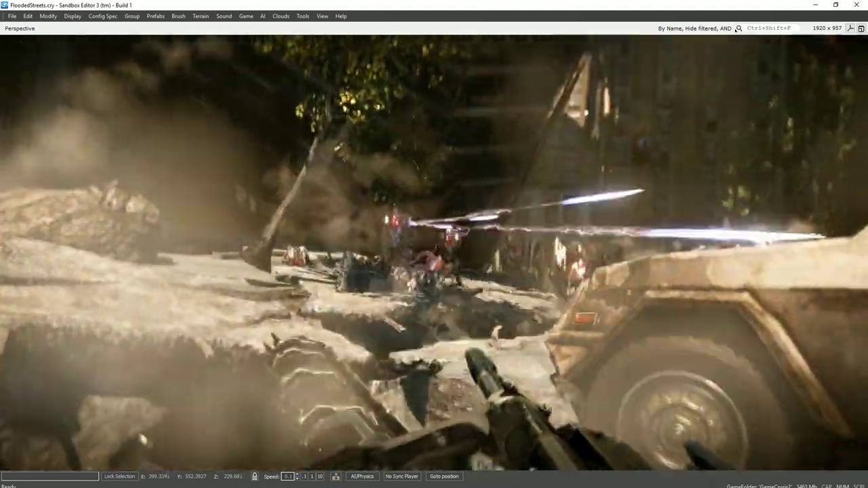The height and width of the screenshot is (488, 868).
Task: Open the Brush menu
Action: 178,16
